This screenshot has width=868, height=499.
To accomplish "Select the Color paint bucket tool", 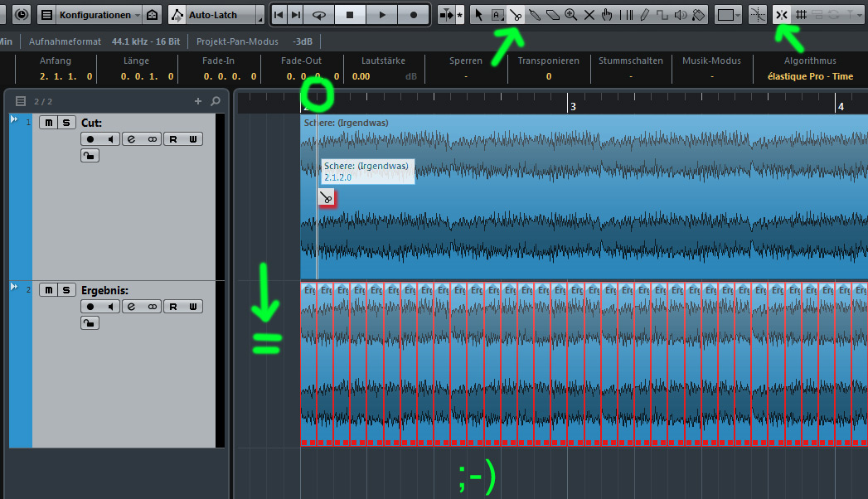I will (x=699, y=15).
